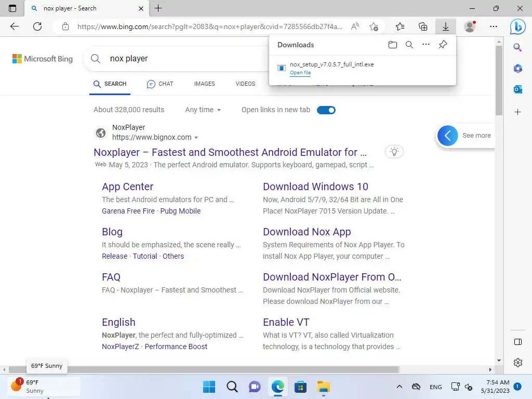Viewport: 532px width, 399px height.
Task: Click the Microsoft Bing logo
Action: point(43,59)
